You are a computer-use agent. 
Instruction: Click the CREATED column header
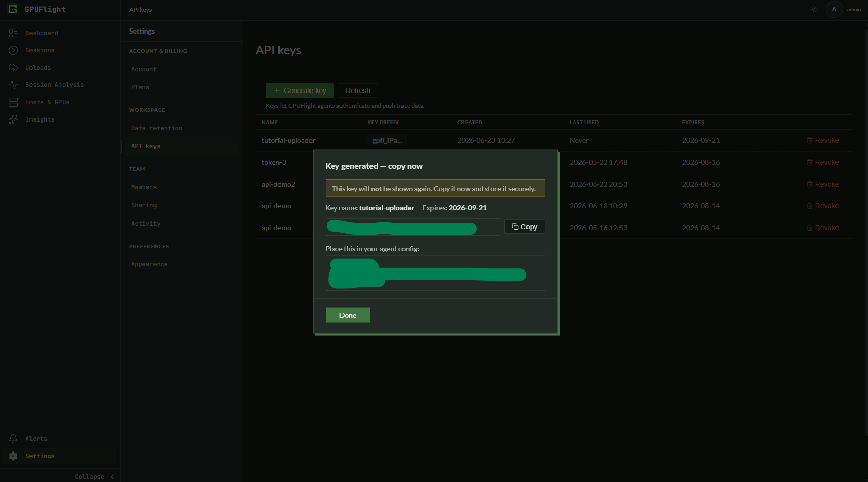click(x=470, y=123)
